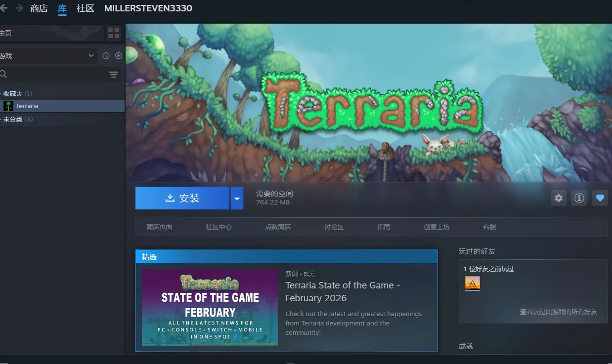
Task: Open the 商店 tab
Action: (x=39, y=8)
